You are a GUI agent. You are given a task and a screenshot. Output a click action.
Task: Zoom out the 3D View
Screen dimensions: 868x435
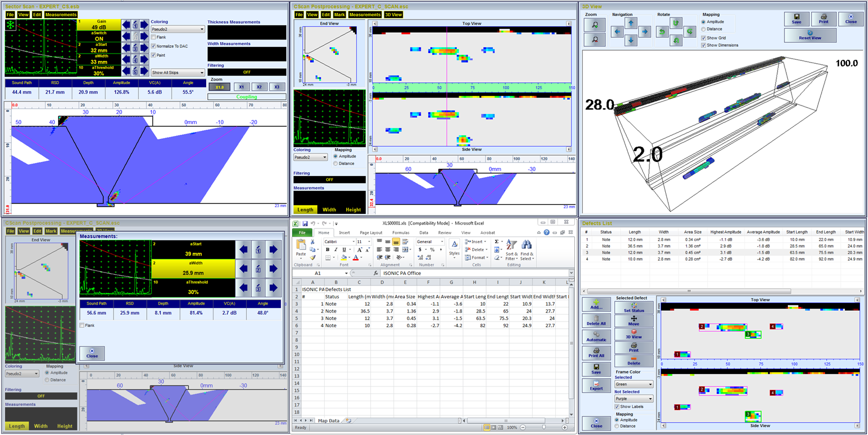[x=595, y=39]
